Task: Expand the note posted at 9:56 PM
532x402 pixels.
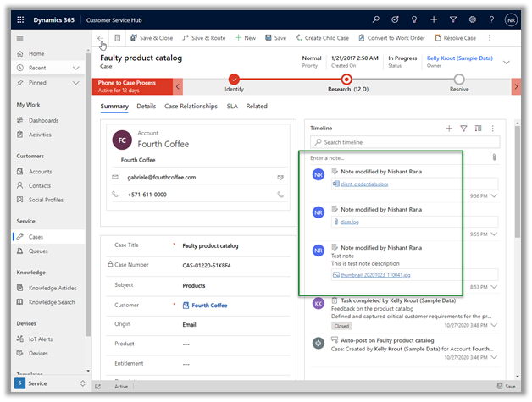Action: pos(495,195)
